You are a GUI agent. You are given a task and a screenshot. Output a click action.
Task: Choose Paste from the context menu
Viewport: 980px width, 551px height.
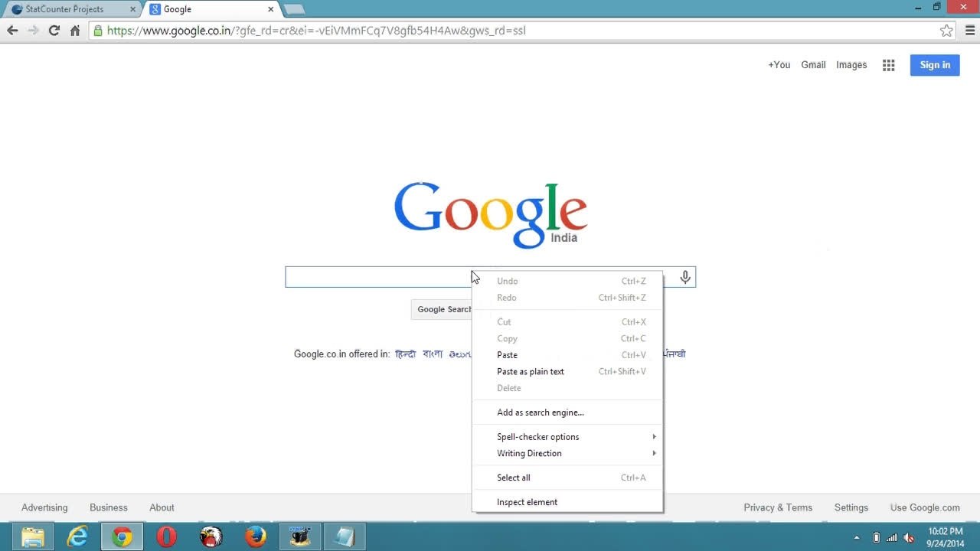[x=567, y=355]
